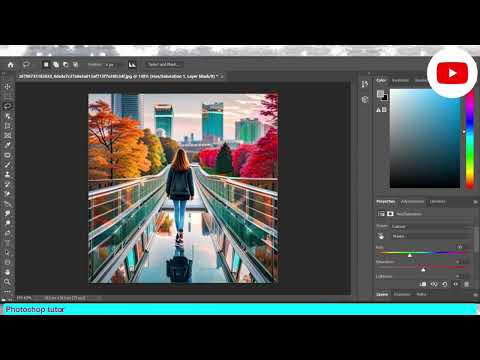The height and width of the screenshot is (360, 480).
Task: Switch to the Layers tab
Action: (x=382, y=294)
